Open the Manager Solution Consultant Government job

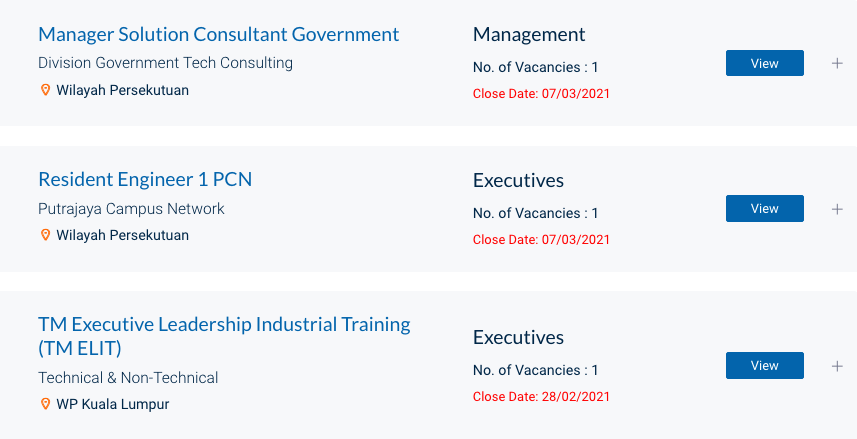click(x=219, y=34)
